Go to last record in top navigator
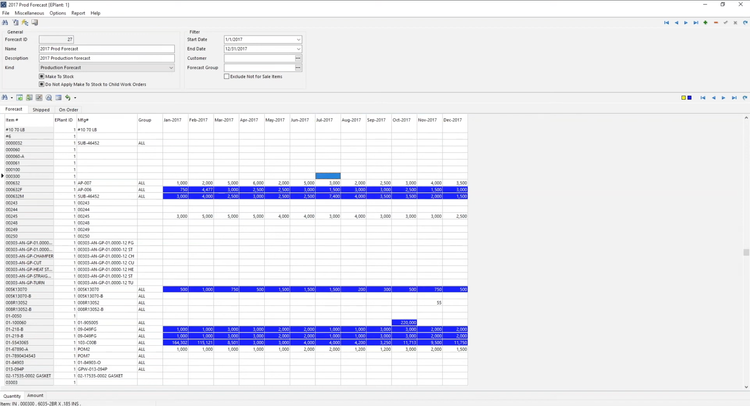Screen dimensions: 750x406 pyautogui.click(x=695, y=22)
